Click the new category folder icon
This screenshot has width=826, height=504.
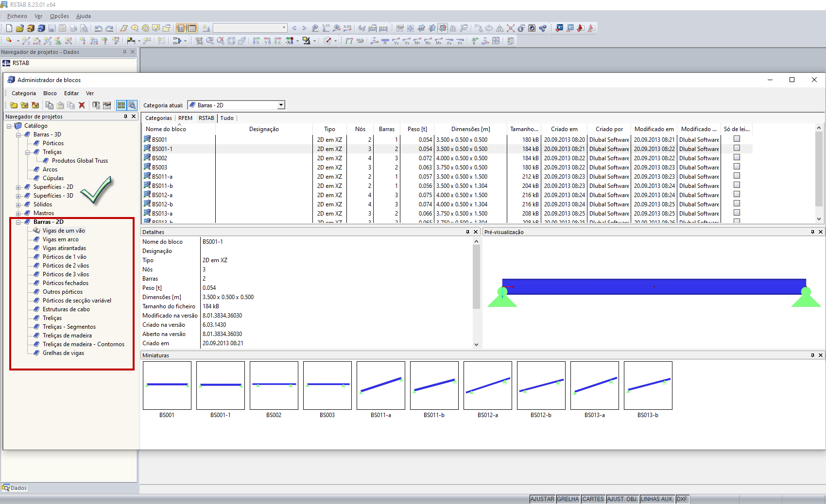tap(14, 105)
